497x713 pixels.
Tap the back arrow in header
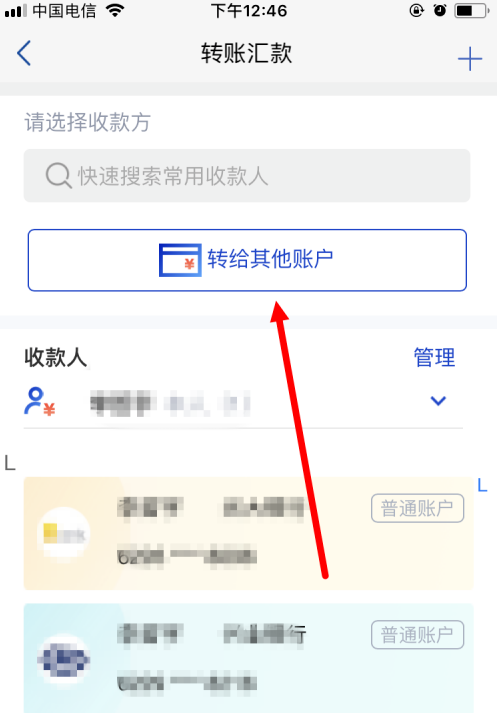[24, 53]
